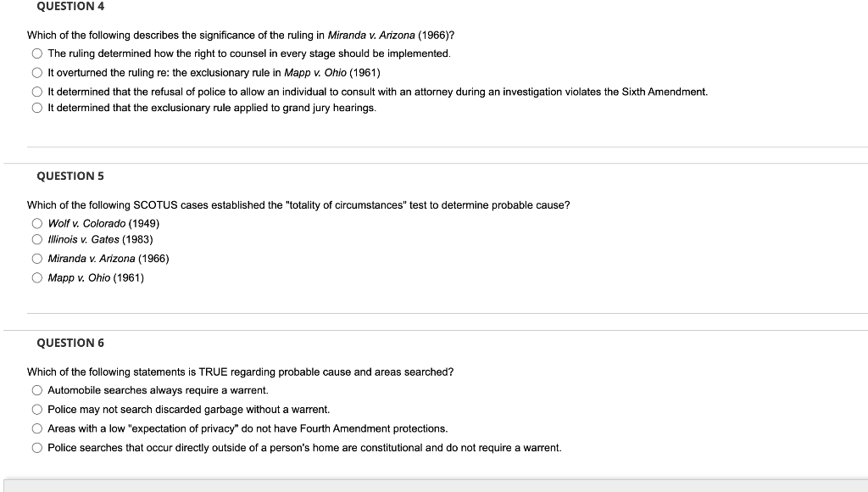Screen dimensions: 868x492
Task: Choose 'Illinois v. Gates (1983)' as the answer
Action: (37, 240)
